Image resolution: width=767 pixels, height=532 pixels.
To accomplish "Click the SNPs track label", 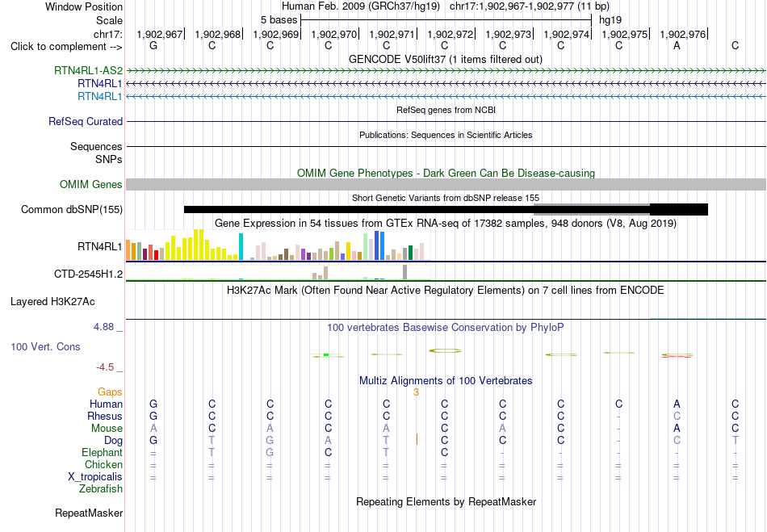I will tap(109, 159).
